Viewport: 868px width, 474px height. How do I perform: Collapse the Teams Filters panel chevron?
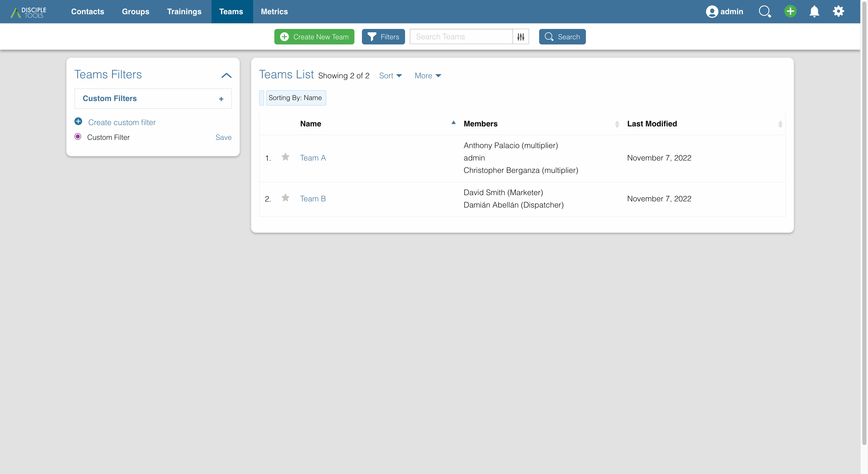click(227, 75)
